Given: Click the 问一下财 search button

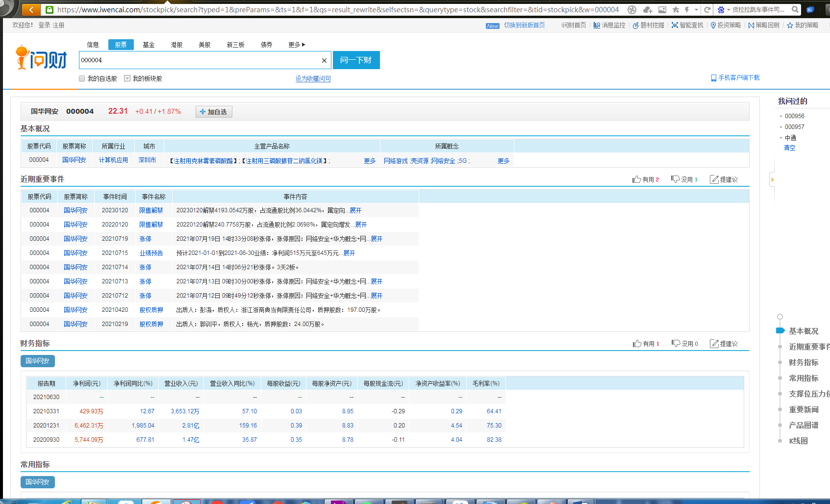Looking at the screenshot, I should (356, 60).
